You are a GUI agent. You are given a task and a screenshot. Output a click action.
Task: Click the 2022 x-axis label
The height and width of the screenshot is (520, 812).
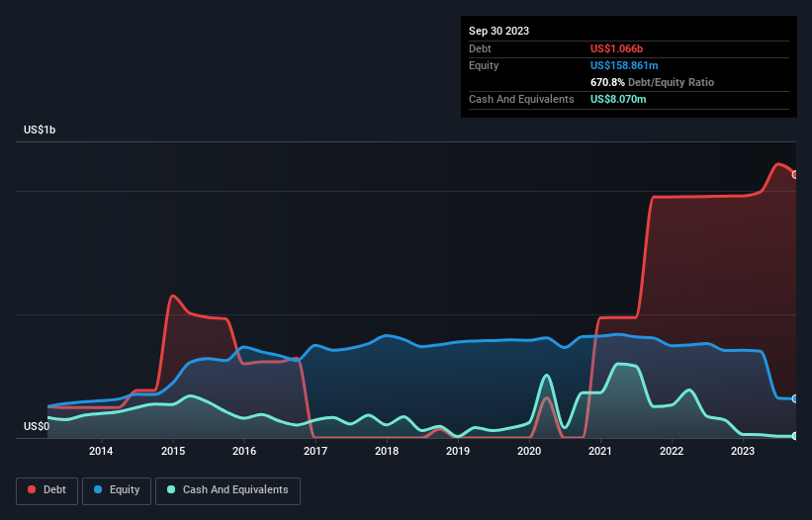(x=672, y=451)
